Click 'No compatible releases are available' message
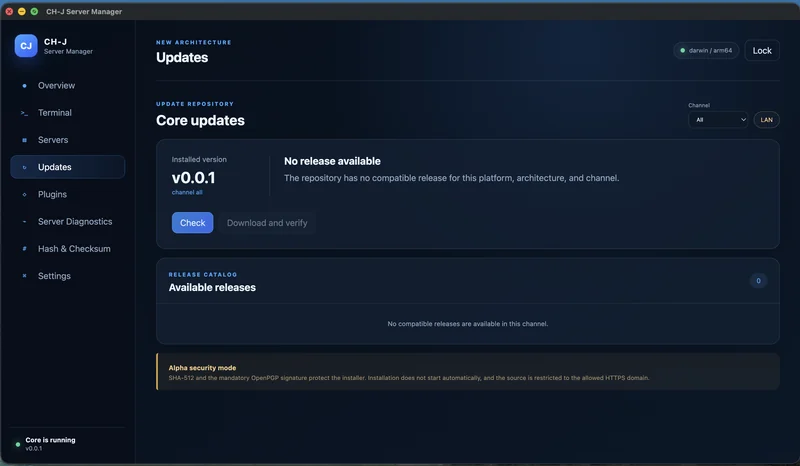 467,324
